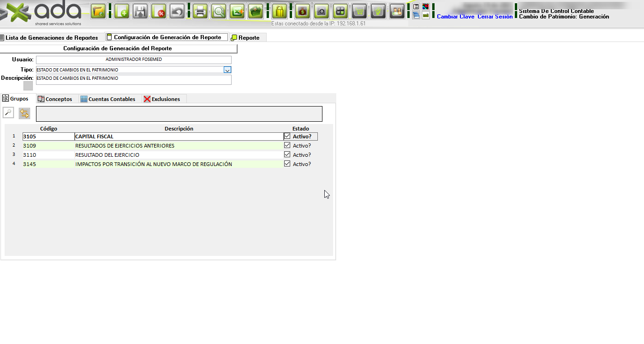Open Lista de Generaciones de Reportes tab
Viewport: 644px width, 344px height.
click(x=49, y=38)
